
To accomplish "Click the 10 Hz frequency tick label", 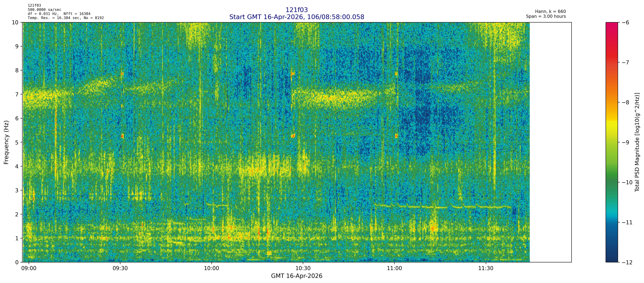I will tap(15, 23).
